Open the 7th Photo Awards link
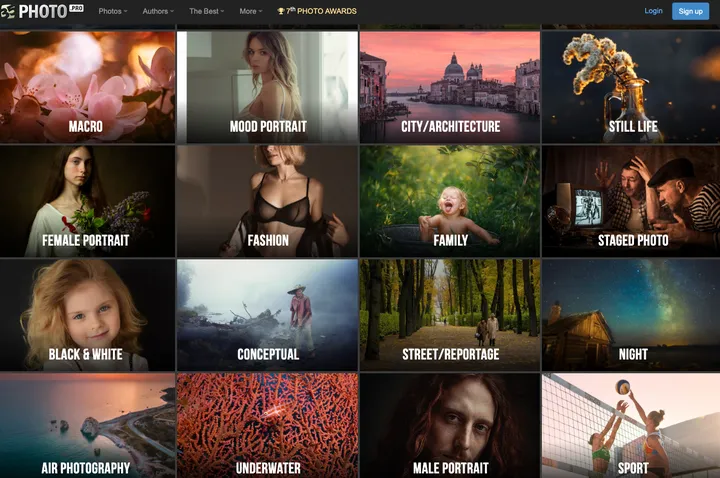 click(x=317, y=11)
